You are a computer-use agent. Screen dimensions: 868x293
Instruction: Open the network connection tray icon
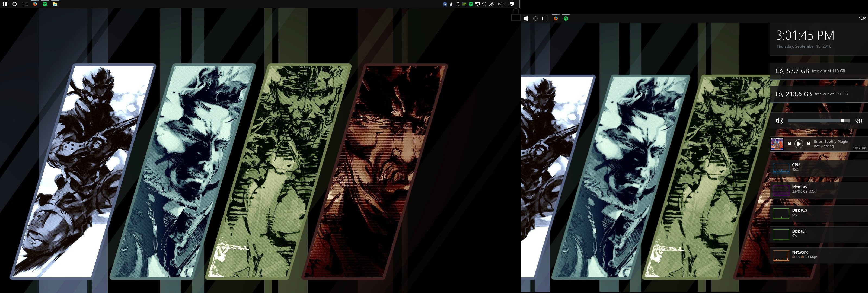(477, 4)
